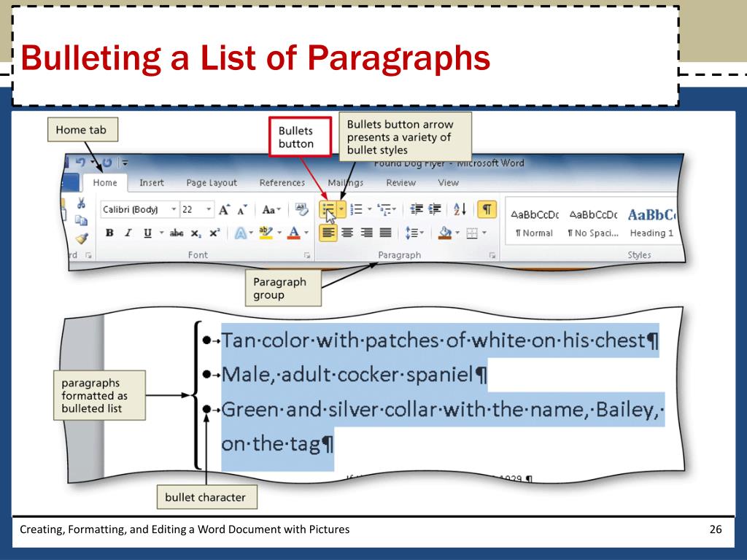Open the Paragraph dialog box launcher

pyautogui.click(x=492, y=256)
